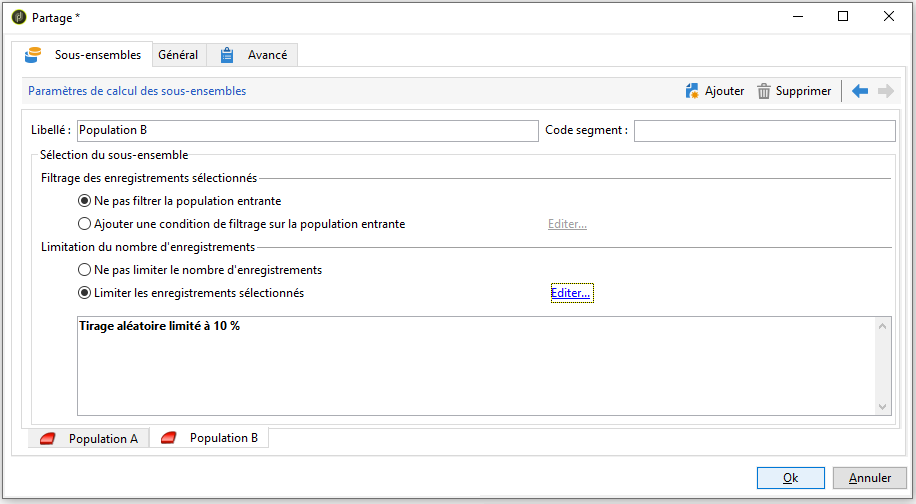The image size is (916, 504).
Task: Select 'Ajouter une condition de filtrage' option
Action: (85, 224)
